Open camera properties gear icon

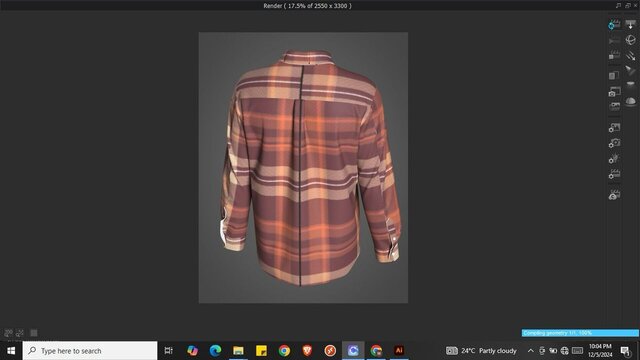(x=614, y=143)
